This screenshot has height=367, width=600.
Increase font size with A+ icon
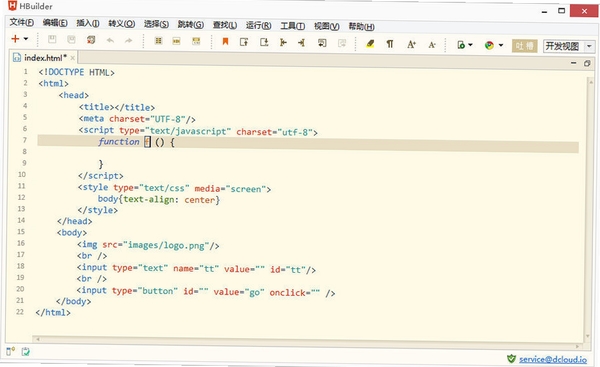click(x=411, y=44)
